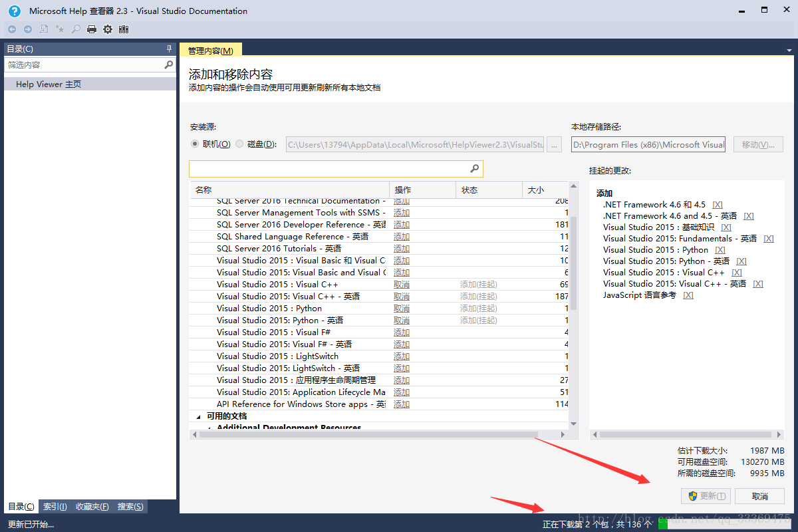The image size is (798, 532).
Task: Click 添加 for SQL Server Management Tools with SSMS
Action: click(x=402, y=213)
